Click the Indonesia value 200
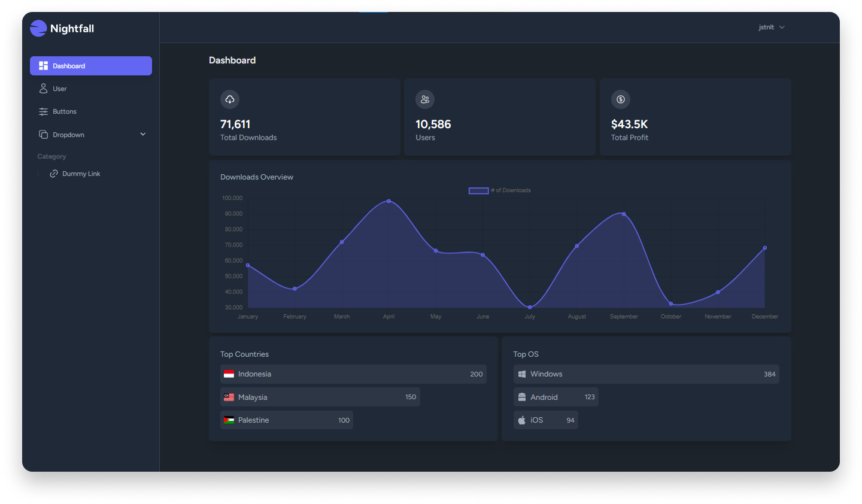Screen dimensions: 862x504 coord(476,374)
